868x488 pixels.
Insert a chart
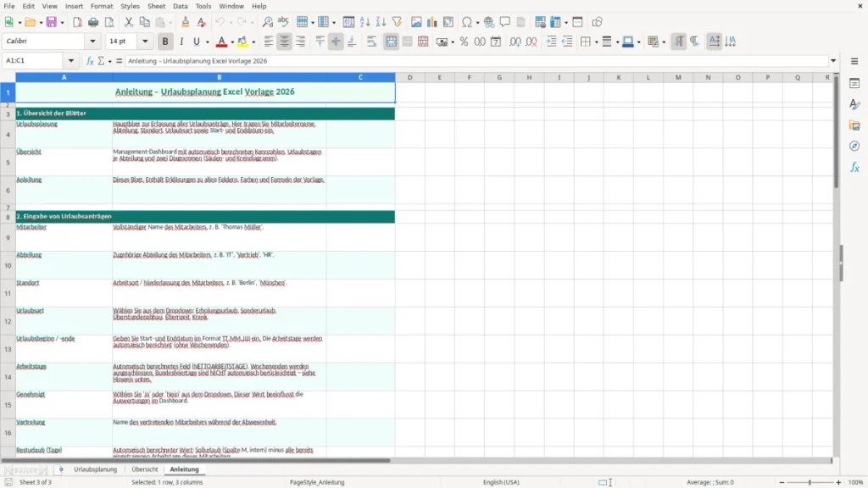pyautogui.click(x=431, y=22)
